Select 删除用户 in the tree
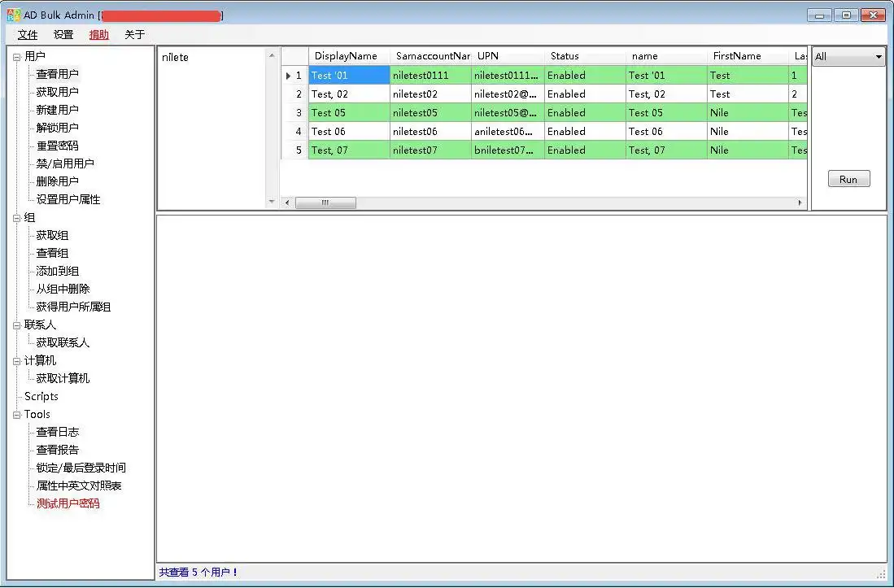The width and height of the screenshot is (894, 588). (57, 181)
